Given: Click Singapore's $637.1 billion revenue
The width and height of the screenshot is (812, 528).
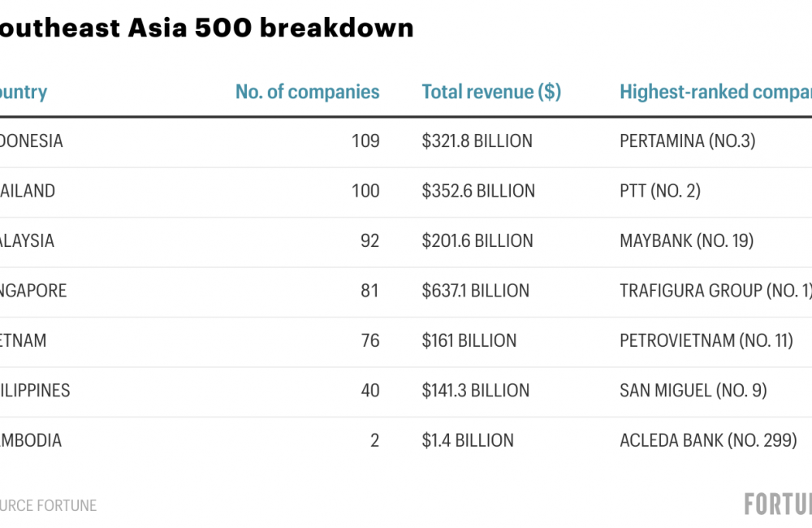Looking at the screenshot, I should pos(475,291).
